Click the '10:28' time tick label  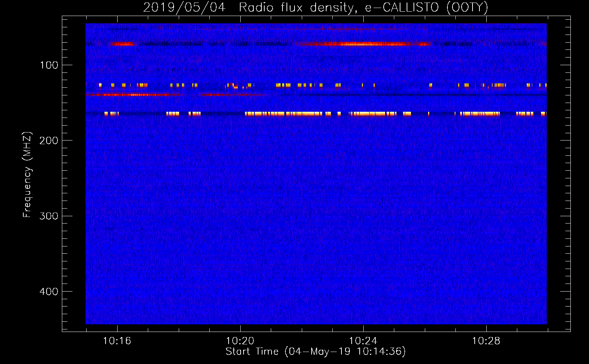click(486, 341)
